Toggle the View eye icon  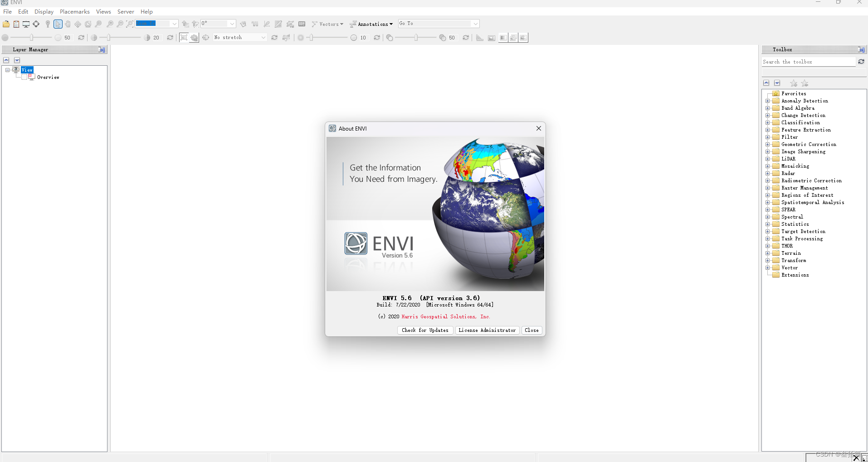click(x=16, y=70)
